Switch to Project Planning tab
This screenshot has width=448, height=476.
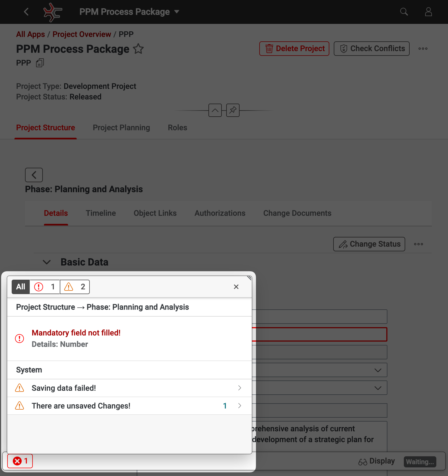tap(121, 127)
